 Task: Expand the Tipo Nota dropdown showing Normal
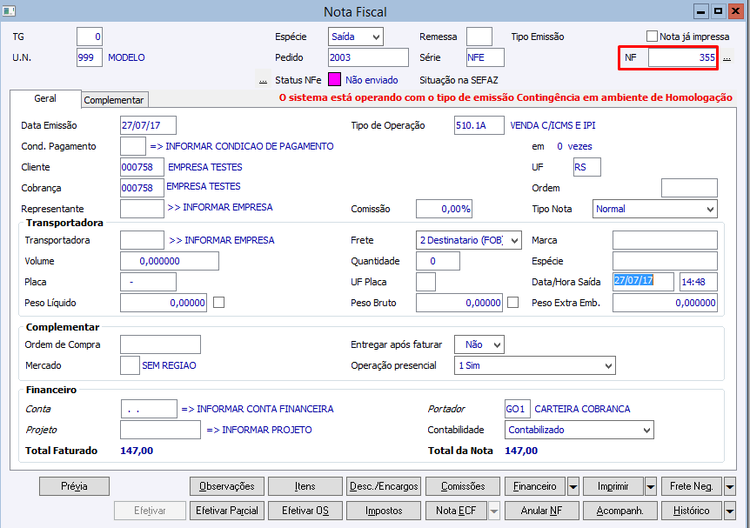coord(655,209)
